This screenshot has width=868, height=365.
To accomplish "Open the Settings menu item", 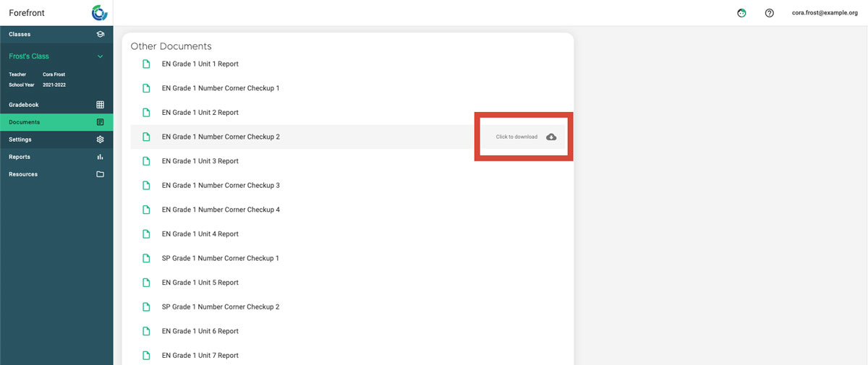I will pyautogui.click(x=56, y=139).
